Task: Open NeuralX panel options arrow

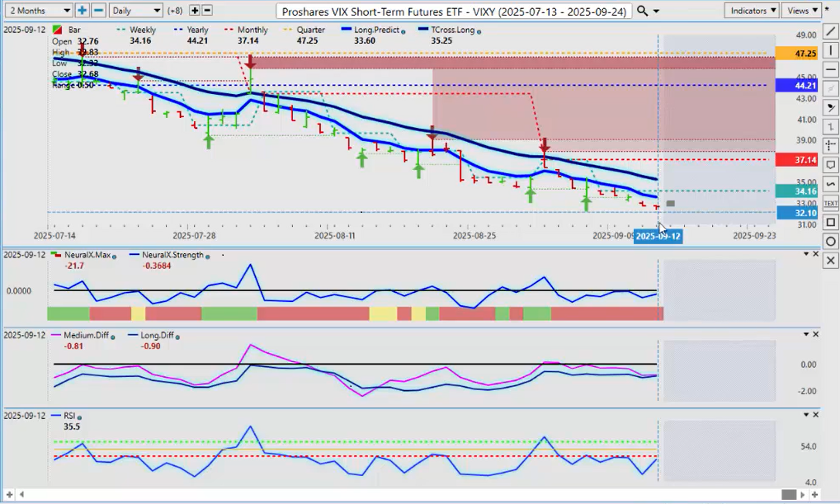Action: click(x=806, y=254)
